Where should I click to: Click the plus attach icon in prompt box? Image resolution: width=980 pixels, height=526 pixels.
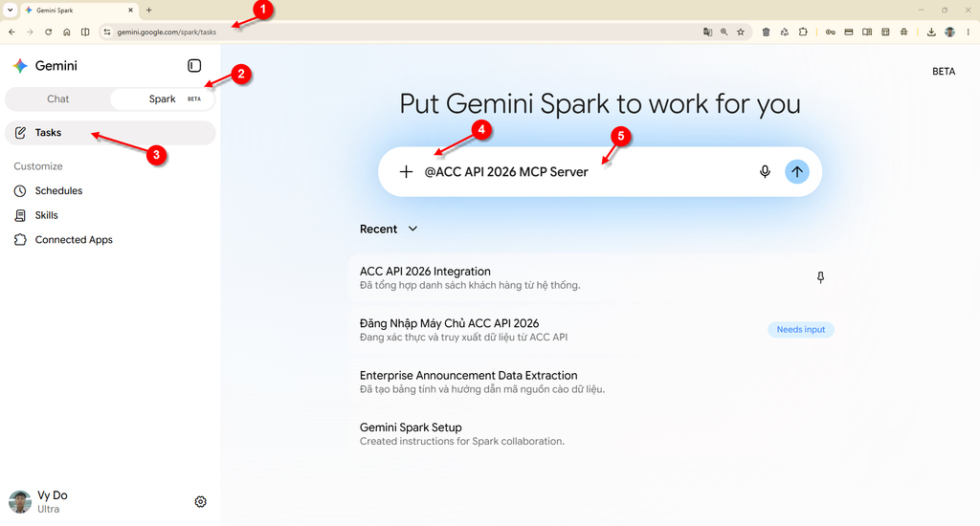406,172
